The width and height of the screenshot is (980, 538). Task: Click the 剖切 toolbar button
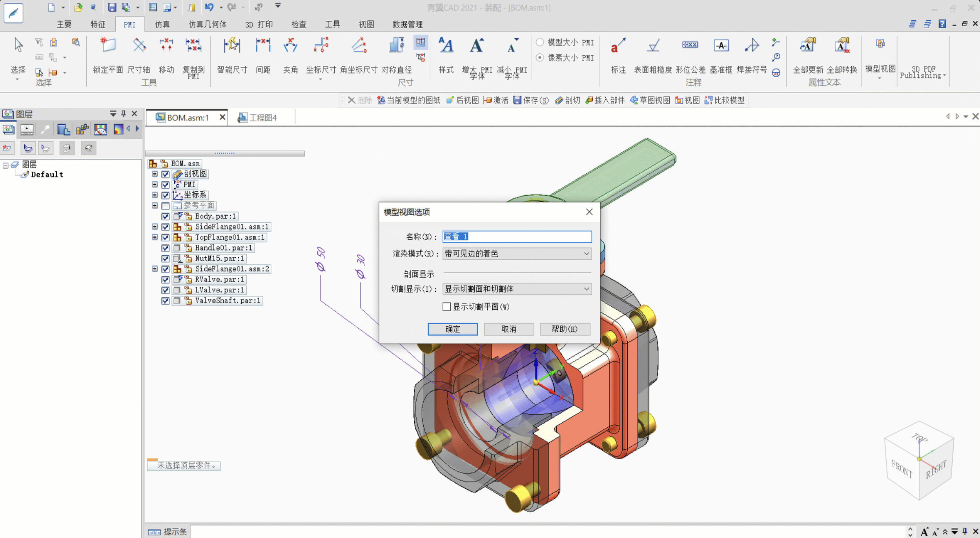[568, 100]
